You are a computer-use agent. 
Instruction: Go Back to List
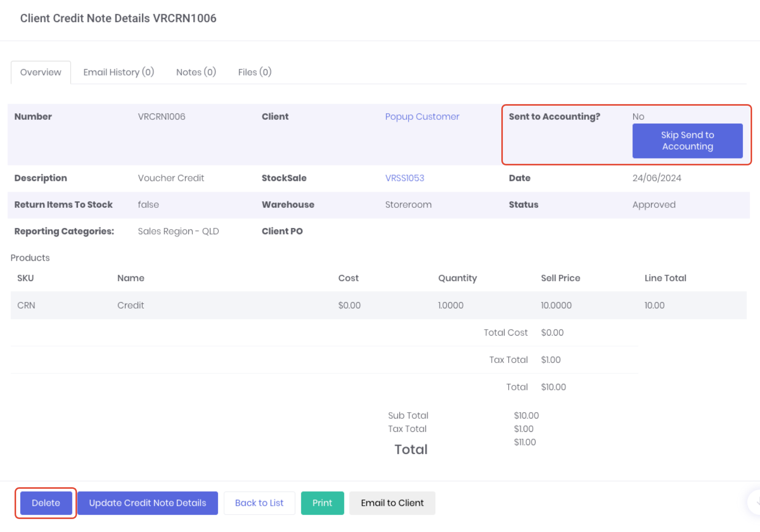259,503
